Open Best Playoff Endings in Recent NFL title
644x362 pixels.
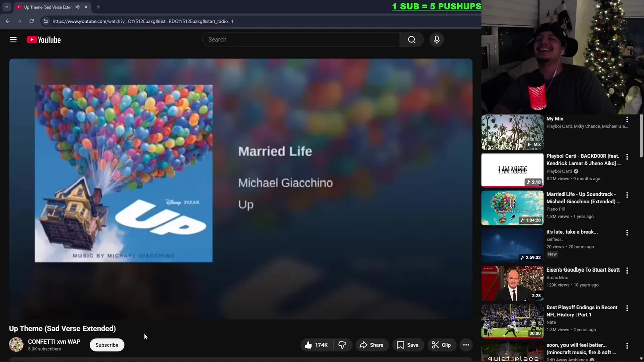click(582, 311)
